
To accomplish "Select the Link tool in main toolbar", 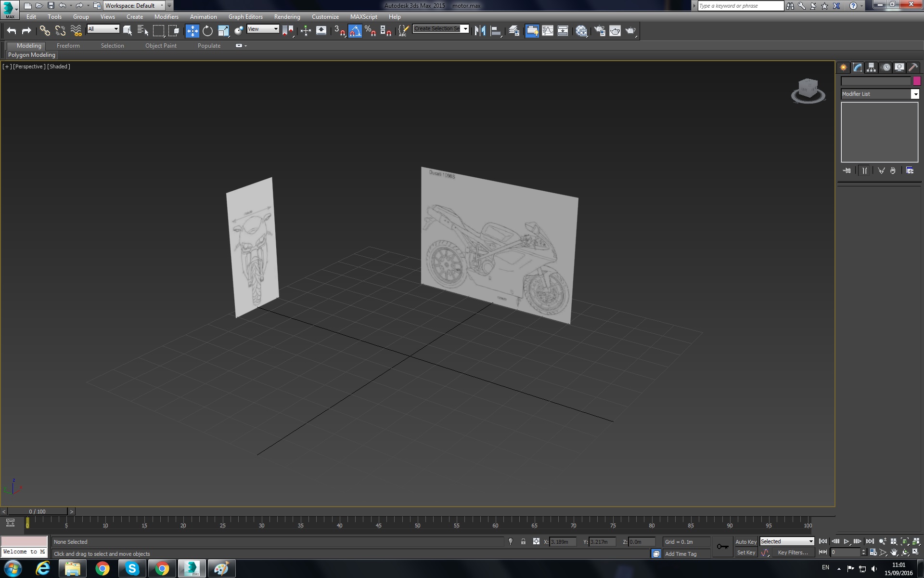I will (x=44, y=31).
